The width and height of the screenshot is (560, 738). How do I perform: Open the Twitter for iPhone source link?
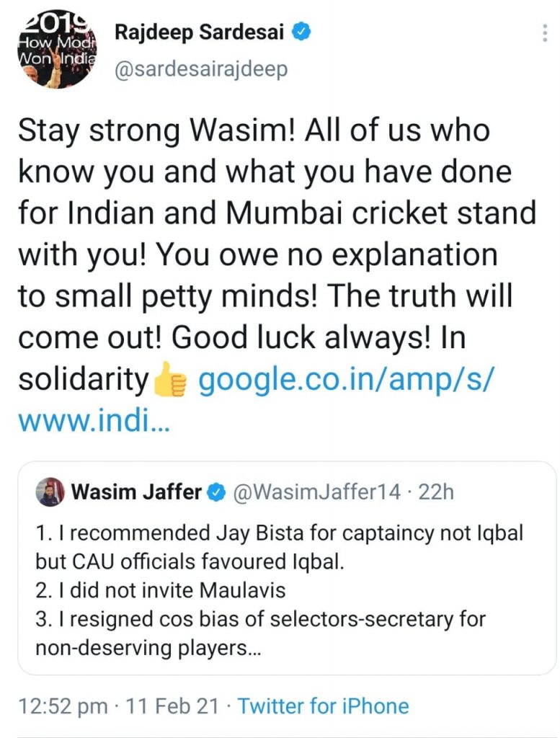pyautogui.click(x=323, y=706)
